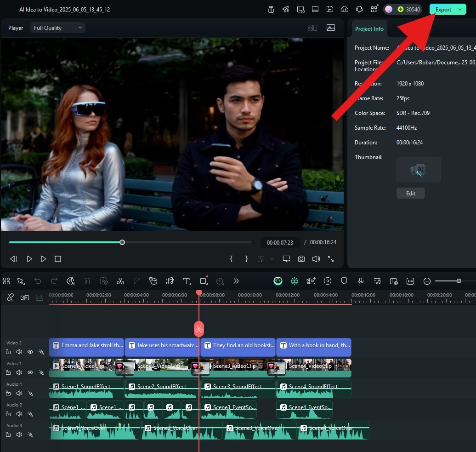Click the scopes waveform icon in player
The width and height of the screenshot is (476, 452).
331,28
